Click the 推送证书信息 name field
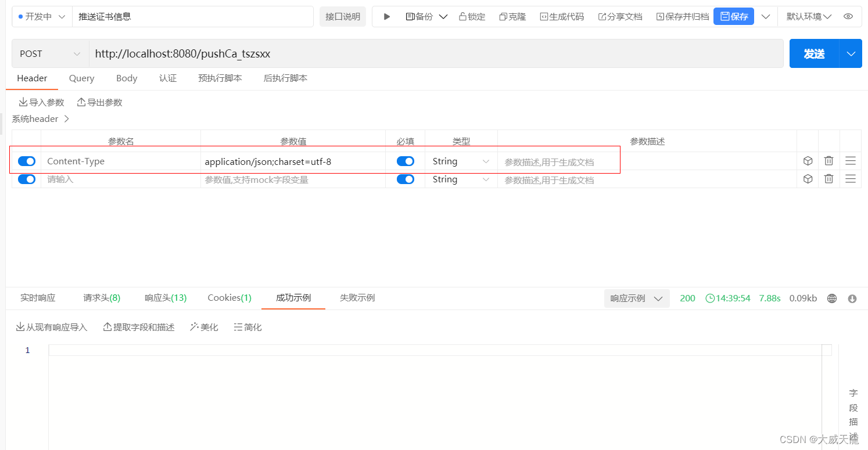Screen dimensions: 868x450 (x=192, y=17)
